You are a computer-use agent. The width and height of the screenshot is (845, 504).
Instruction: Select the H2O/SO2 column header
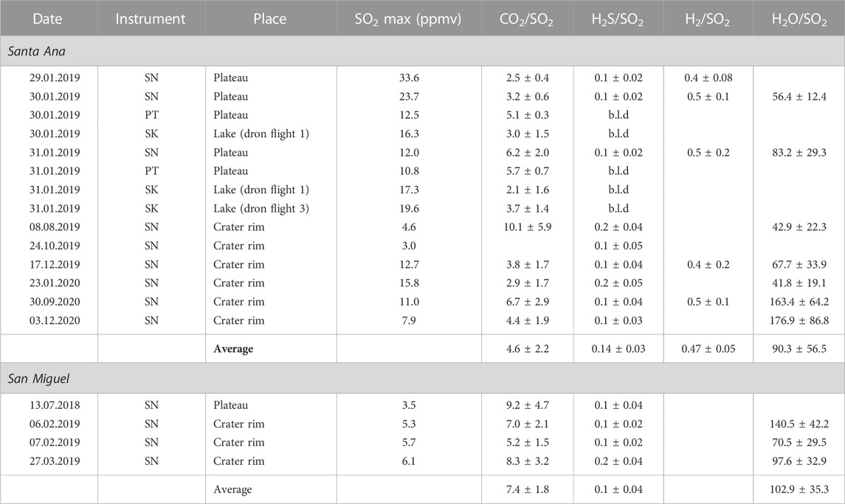click(799, 19)
